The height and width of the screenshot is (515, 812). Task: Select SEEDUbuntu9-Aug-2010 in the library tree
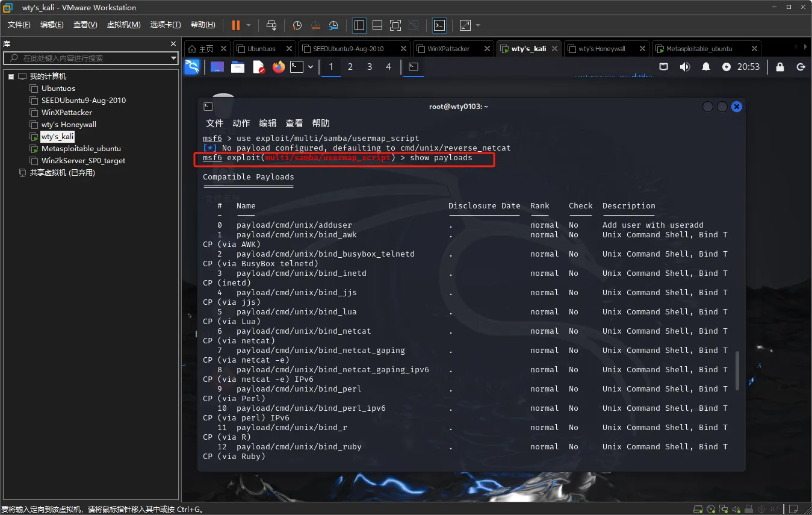pos(84,101)
